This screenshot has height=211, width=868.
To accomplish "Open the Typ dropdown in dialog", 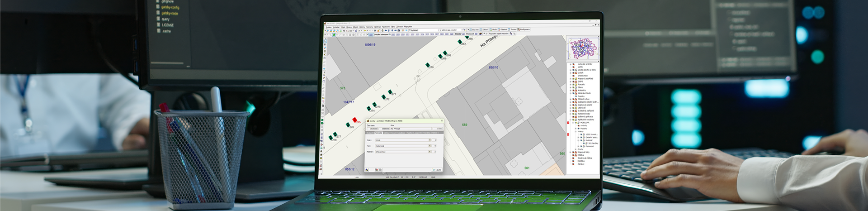I will coord(403,146).
